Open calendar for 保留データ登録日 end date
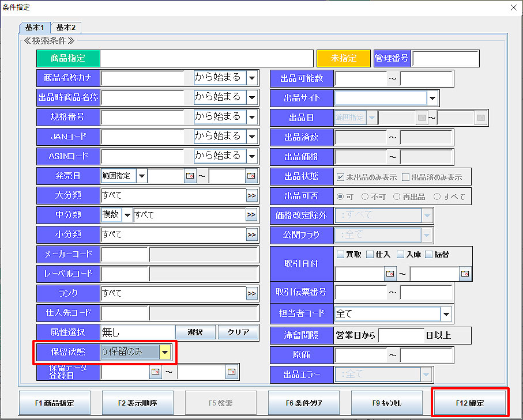Viewport: 523px width, 420px height. (232, 372)
